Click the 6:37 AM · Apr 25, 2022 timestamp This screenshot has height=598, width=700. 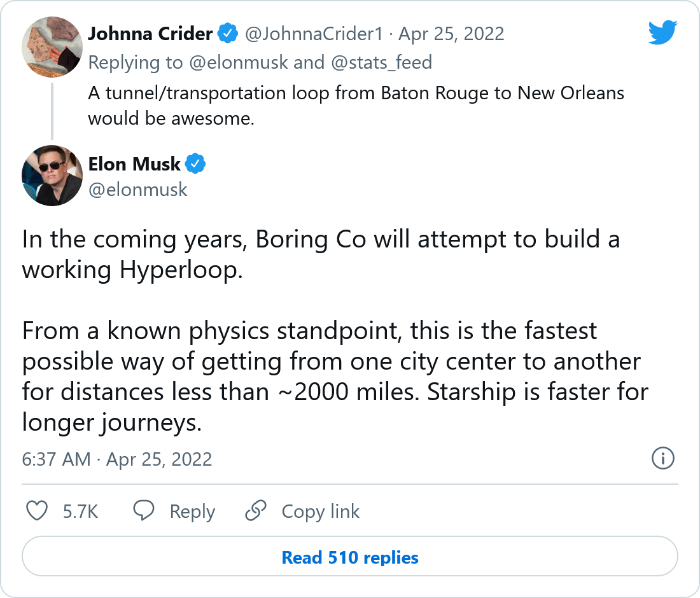click(117, 459)
